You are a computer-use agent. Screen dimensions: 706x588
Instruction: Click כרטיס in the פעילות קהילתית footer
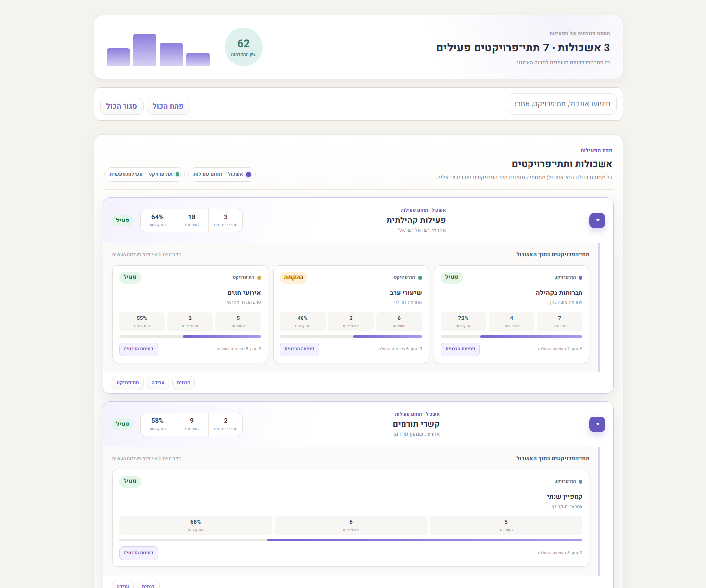point(183,383)
